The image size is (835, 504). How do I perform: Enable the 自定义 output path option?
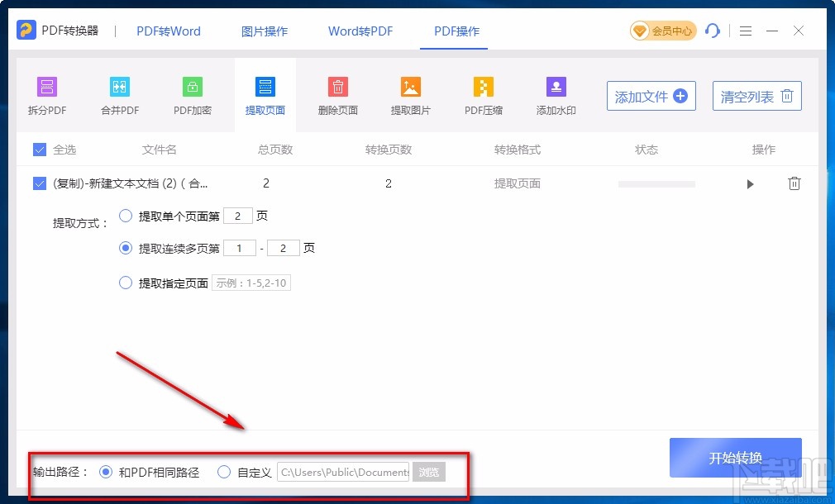(x=224, y=472)
